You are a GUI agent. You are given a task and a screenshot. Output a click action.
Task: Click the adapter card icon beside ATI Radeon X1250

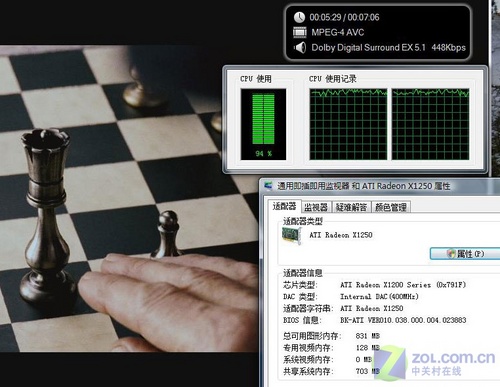pos(292,236)
